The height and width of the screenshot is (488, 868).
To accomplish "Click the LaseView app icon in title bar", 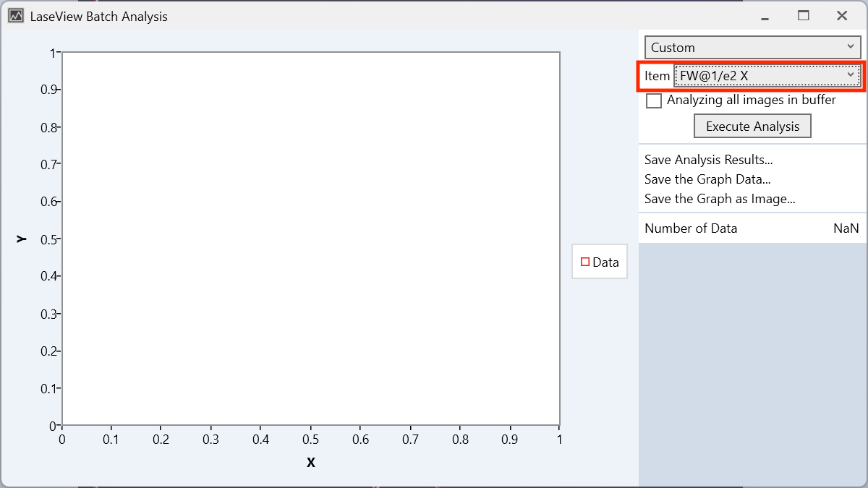I will [x=16, y=16].
